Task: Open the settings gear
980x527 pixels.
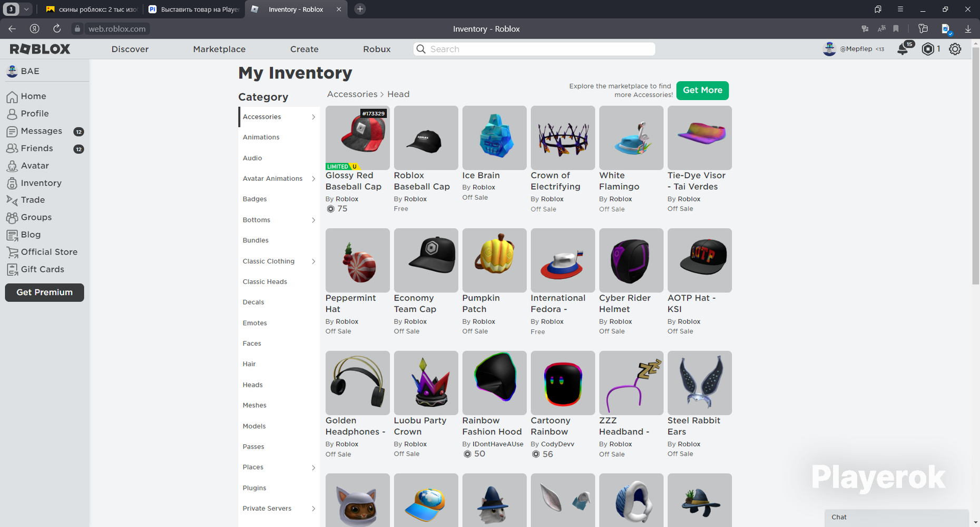Action: [x=955, y=49]
